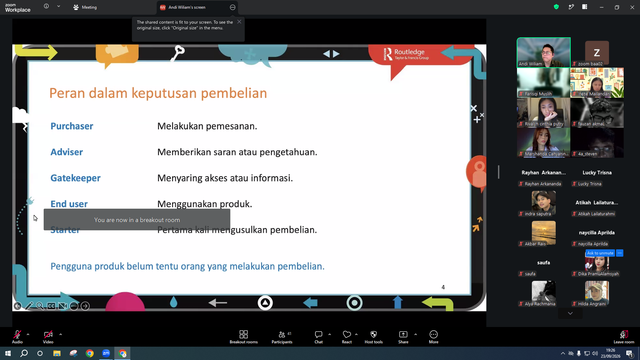Click the Leave room button
Viewport: 640px width, 360px height.
pos(624,337)
